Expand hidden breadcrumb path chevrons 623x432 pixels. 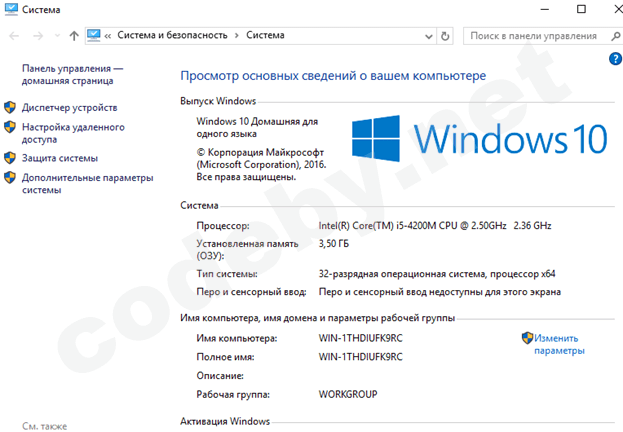(108, 36)
